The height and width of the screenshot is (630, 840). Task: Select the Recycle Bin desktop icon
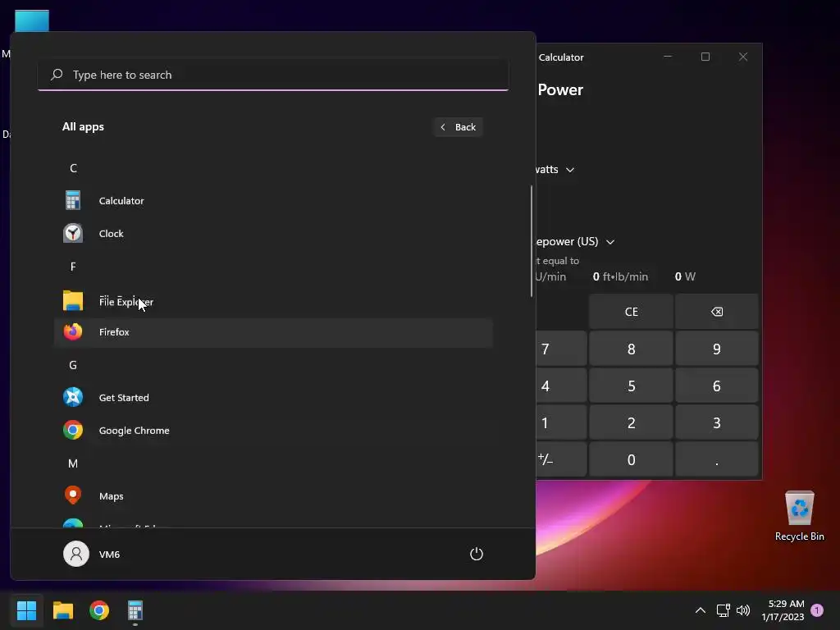click(799, 516)
